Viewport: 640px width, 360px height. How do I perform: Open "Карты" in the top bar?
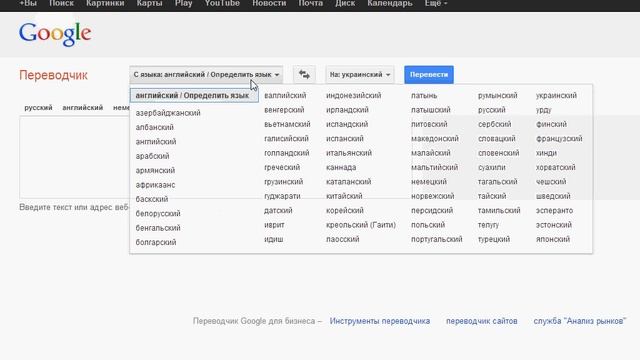[x=149, y=4]
